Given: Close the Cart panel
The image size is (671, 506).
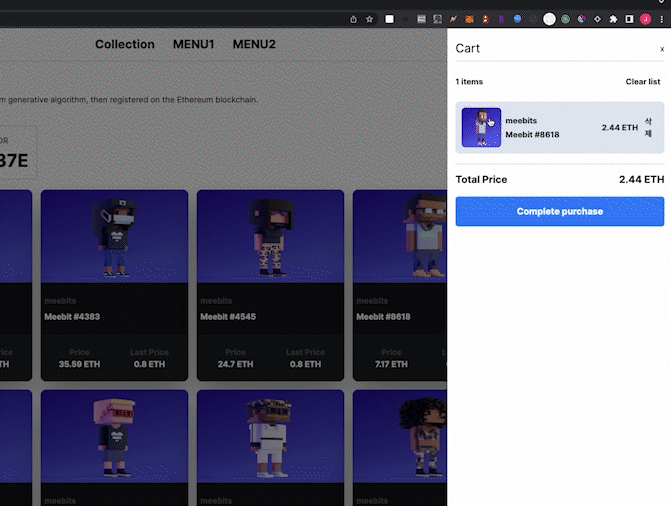Looking at the screenshot, I should pyautogui.click(x=662, y=49).
